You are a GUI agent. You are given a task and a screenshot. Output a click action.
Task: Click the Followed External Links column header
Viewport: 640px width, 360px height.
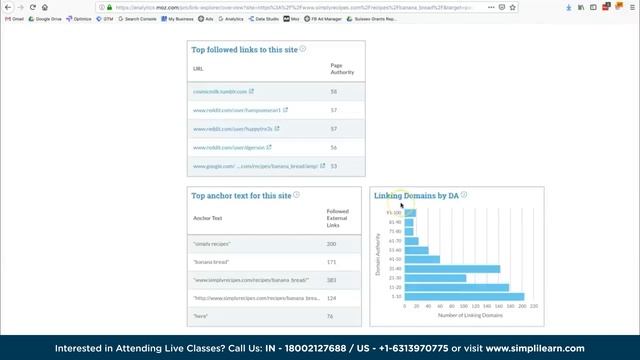[338, 218]
